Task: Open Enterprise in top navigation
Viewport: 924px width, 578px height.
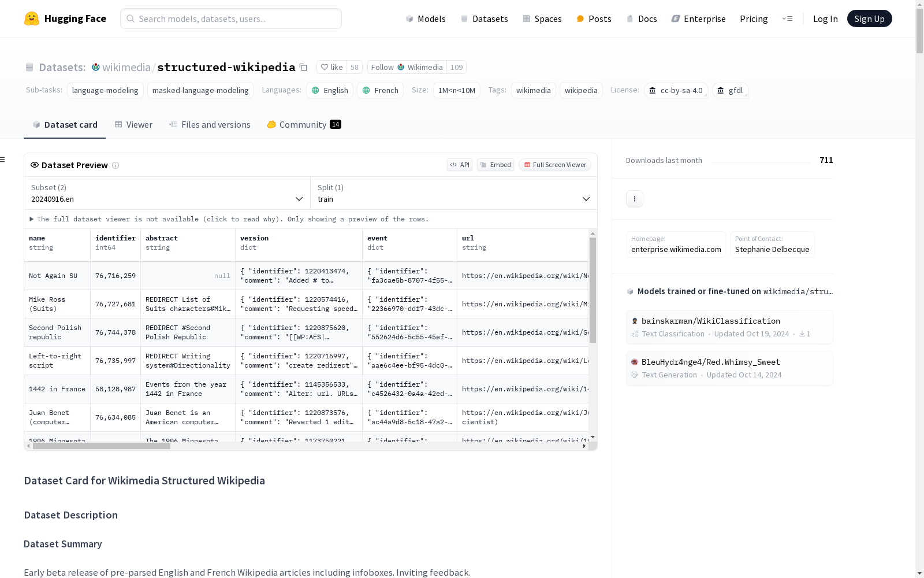Action: (699, 18)
